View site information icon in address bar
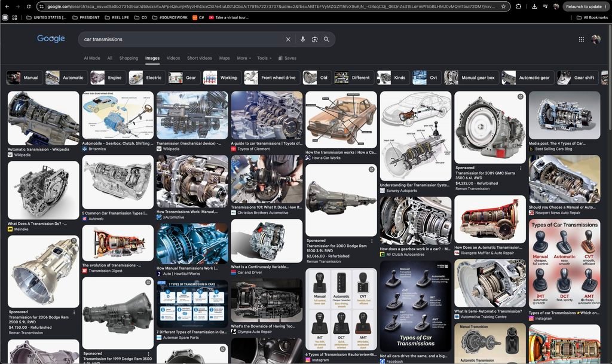 click(41, 7)
